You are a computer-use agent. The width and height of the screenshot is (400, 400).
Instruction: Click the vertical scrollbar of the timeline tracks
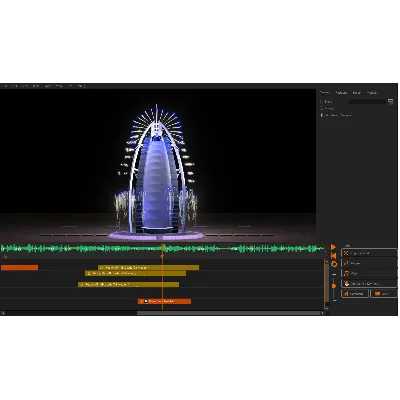tap(326, 282)
